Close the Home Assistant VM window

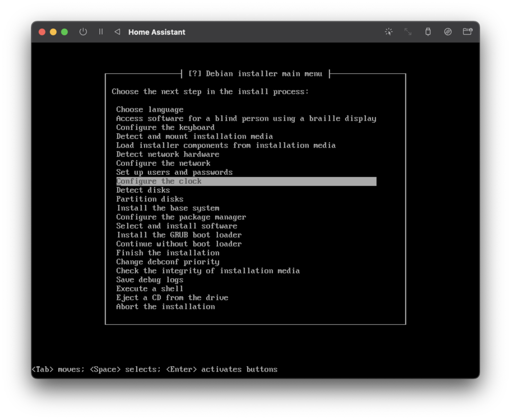(x=42, y=32)
